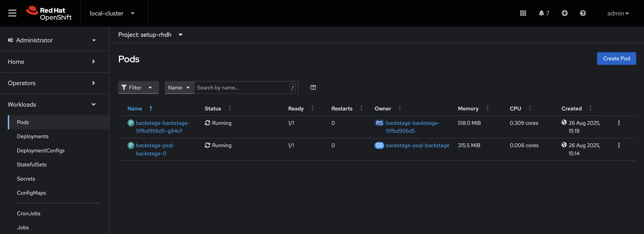Sort table by Restarts column arrows
The width and height of the screenshot is (644, 234).
(361, 109)
